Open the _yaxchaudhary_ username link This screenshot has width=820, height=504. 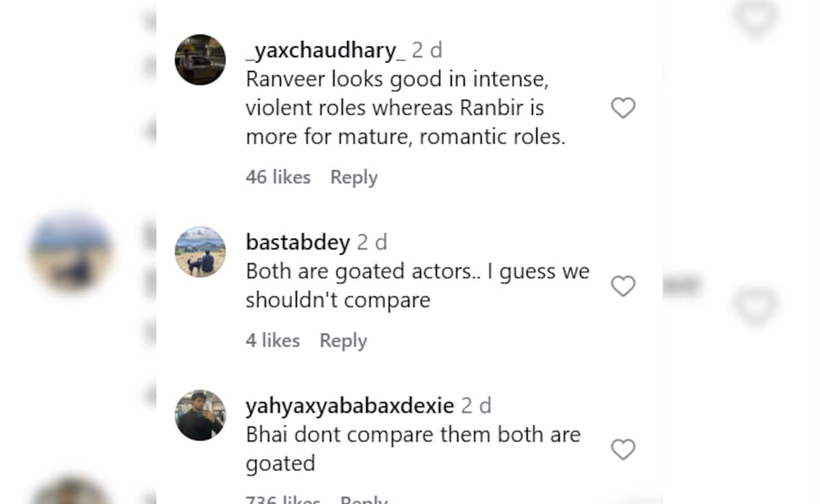325,51
